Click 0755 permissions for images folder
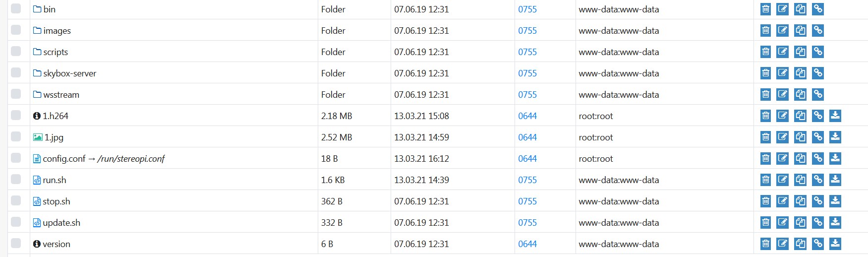The width and height of the screenshot is (868, 257). click(527, 31)
